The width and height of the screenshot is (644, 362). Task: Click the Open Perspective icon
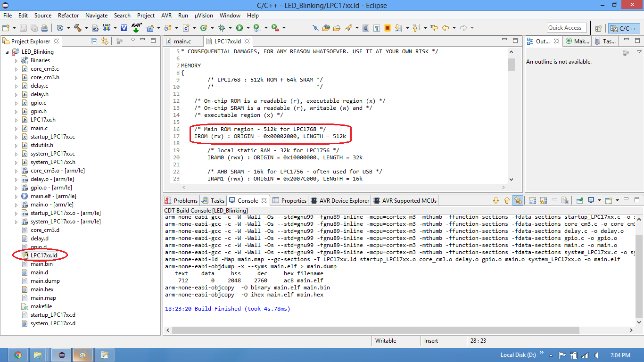[598, 28]
